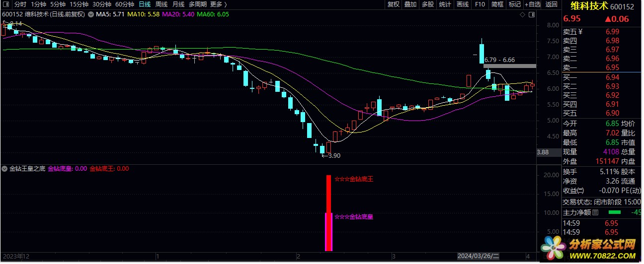Expand the 更多 periods menu
This screenshot has width=644, height=264.
pyautogui.click(x=219, y=4)
